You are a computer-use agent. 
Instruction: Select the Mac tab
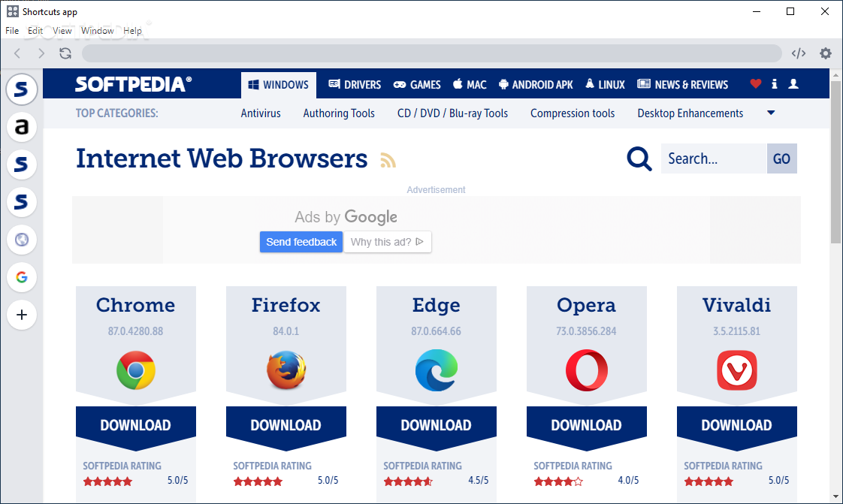coord(470,85)
